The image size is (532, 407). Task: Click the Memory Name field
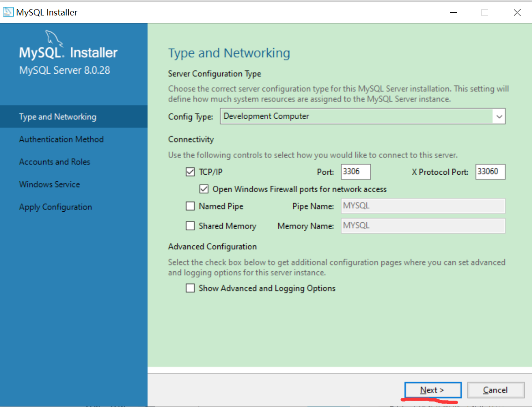click(x=423, y=225)
